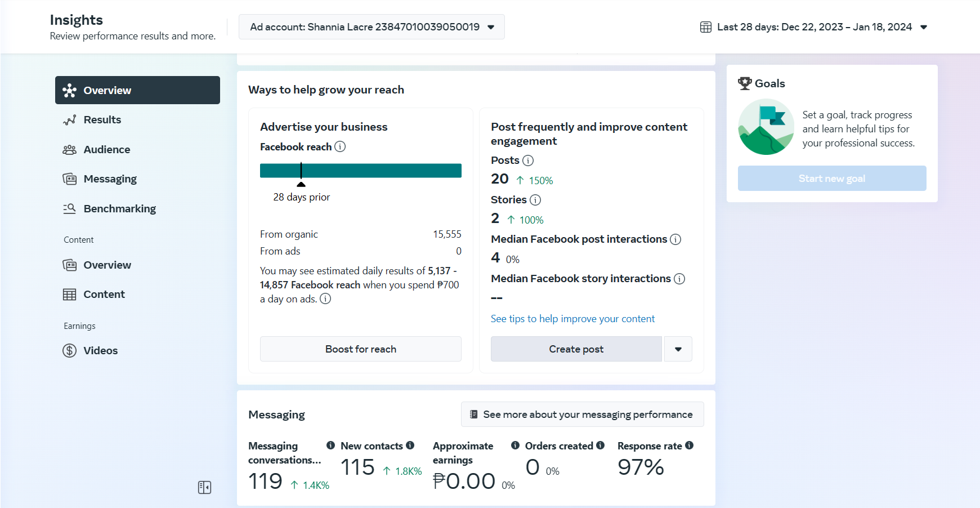Click the Benchmarking magnifier icon
Image resolution: width=980 pixels, height=508 pixels.
click(69, 209)
